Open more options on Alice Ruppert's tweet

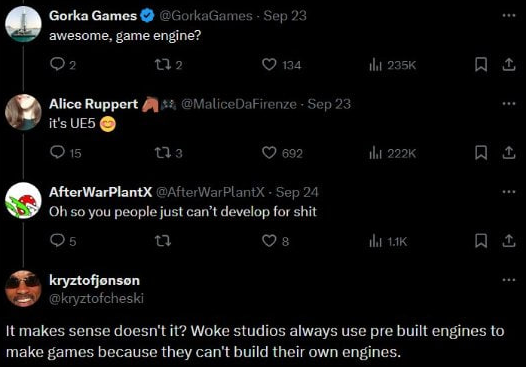pyautogui.click(x=509, y=104)
